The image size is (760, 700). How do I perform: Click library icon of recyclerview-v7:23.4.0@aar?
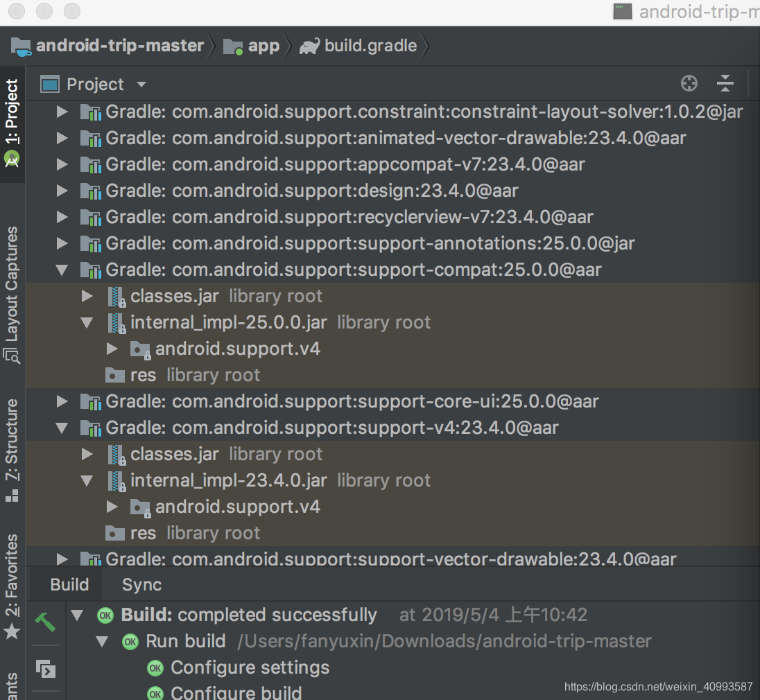[x=91, y=218]
